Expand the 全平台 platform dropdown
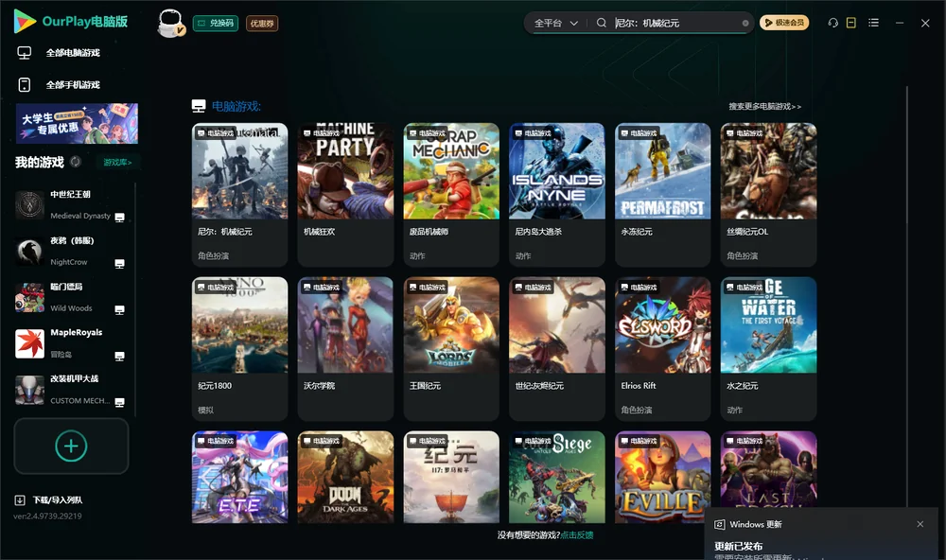 [x=555, y=23]
